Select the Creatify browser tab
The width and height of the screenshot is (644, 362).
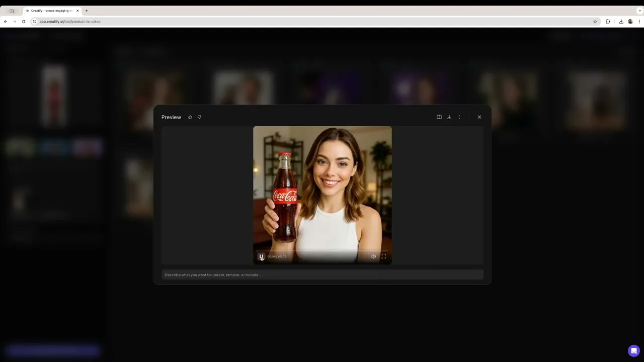pos(50,11)
